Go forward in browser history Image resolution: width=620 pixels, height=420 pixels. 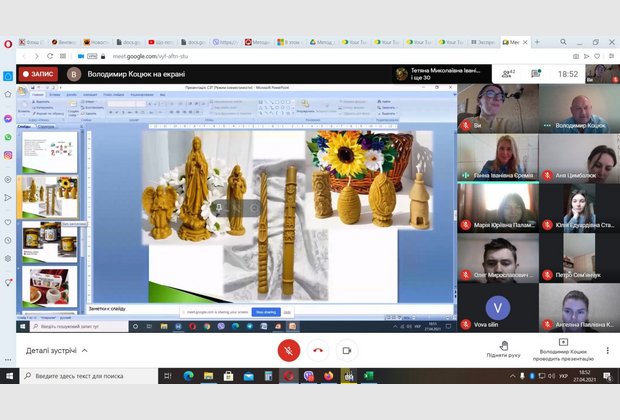pyautogui.click(x=36, y=56)
